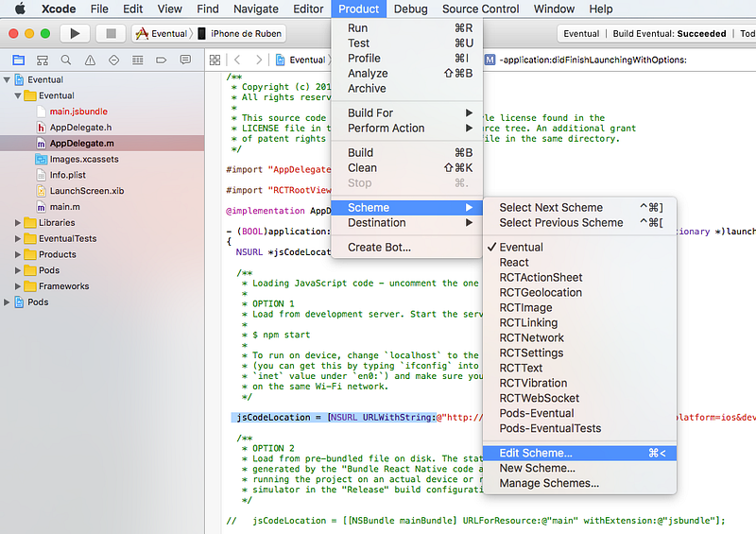The height and width of the screenshot is (534, 756).
Task: Select the RCTWebSocket scheme
Action: [579, 398]
